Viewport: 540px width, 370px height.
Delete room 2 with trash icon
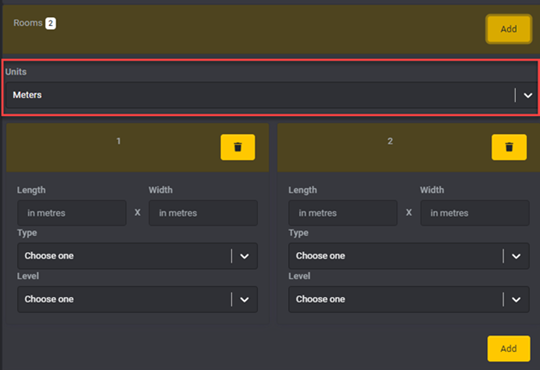click(509, 147)
